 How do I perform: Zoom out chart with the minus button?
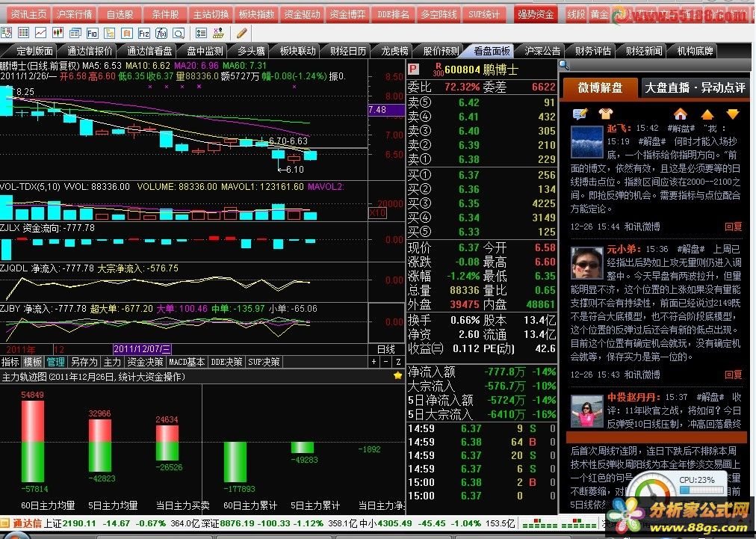coord(386,362)
